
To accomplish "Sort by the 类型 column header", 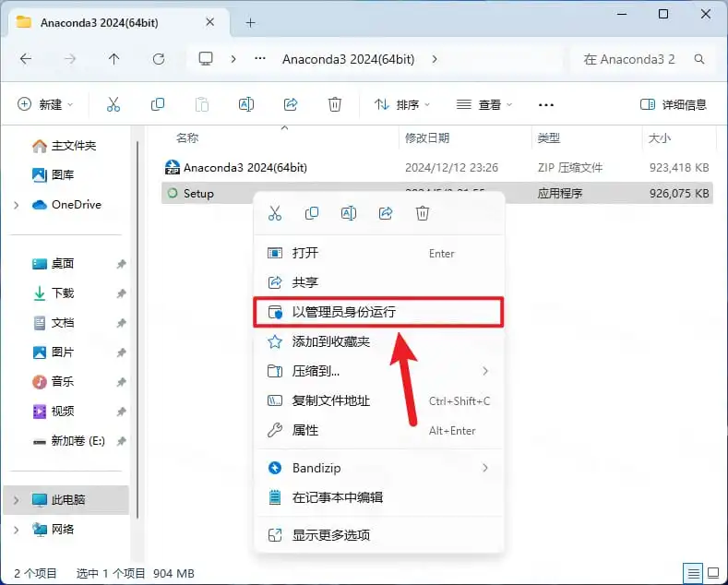I will 548,137.
